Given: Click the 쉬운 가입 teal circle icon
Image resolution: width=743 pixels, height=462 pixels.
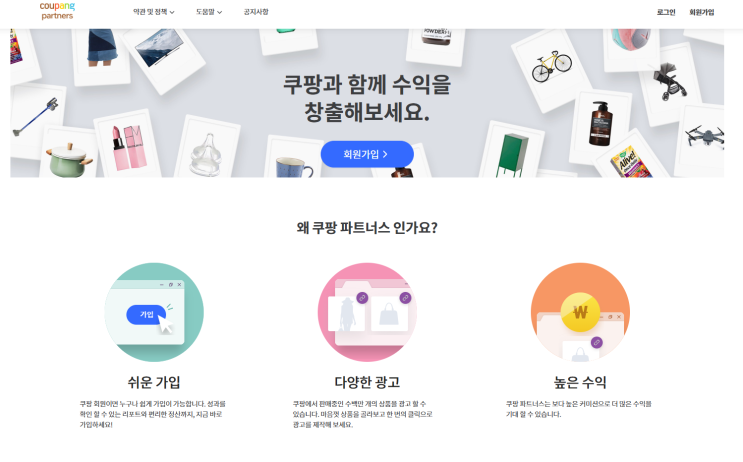Looking at the screenshot, I should [154, 312].
